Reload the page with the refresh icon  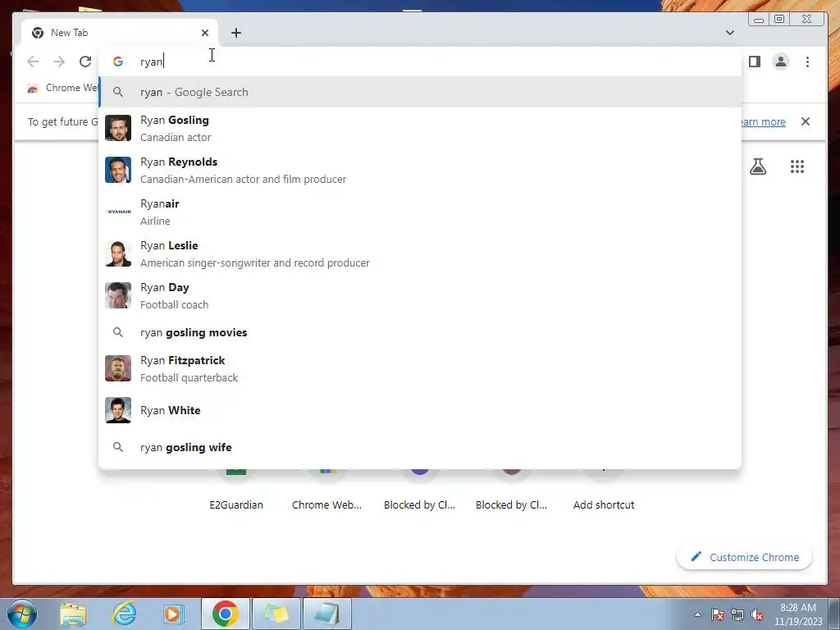point(85,62)
